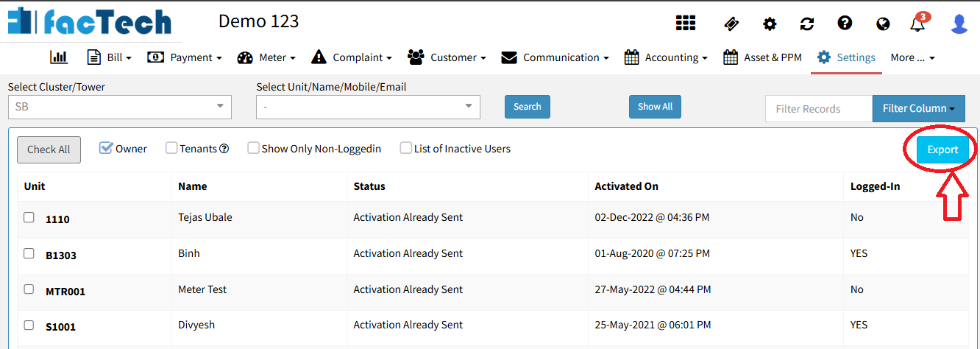980x349 pixels.
Task: Open the Bill menu
Action: pyautogui.click(x=109, y=57)
